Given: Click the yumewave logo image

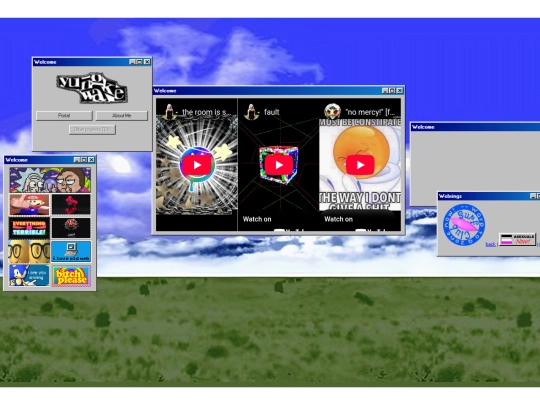Looking at the screenshot, I should (92, 87).
